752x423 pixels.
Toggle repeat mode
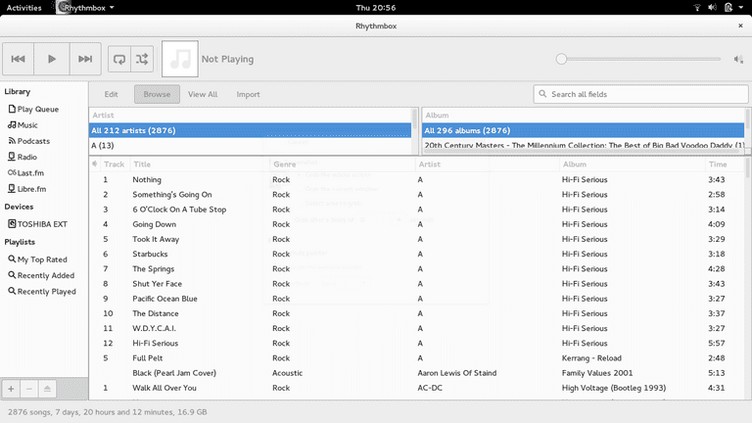pyautogui.click(x=119, y=59)
